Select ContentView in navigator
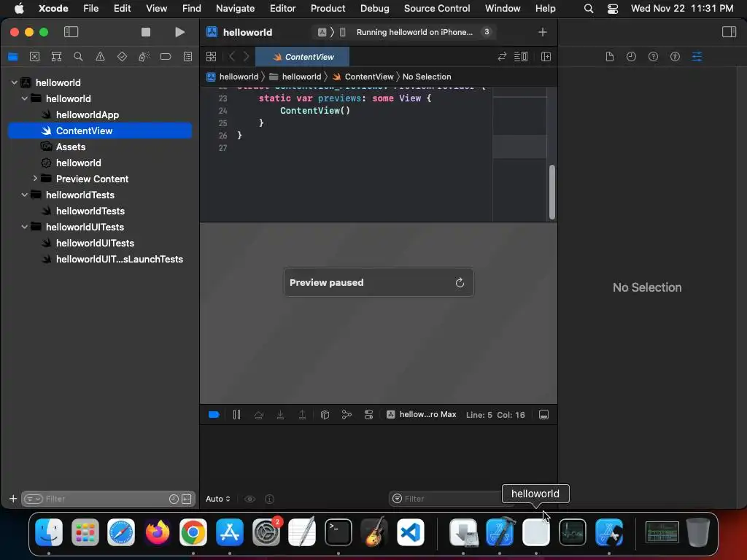This screenshot has width=747, height=560. [x=100, y=131]
